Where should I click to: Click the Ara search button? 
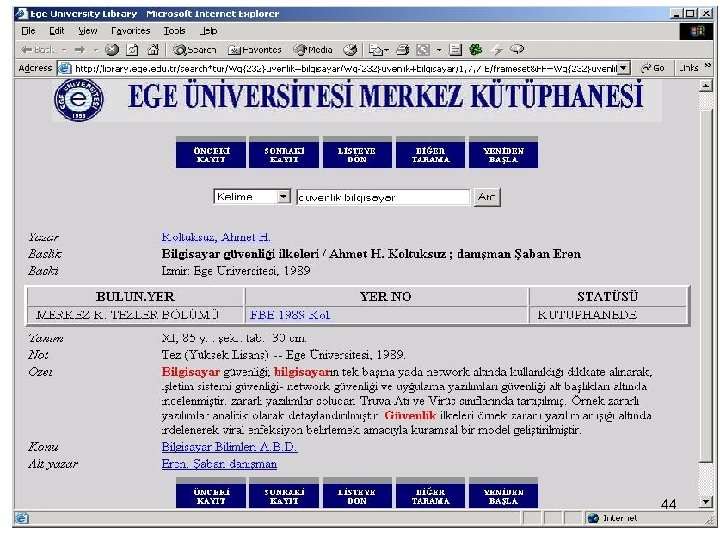coord(487,197)
